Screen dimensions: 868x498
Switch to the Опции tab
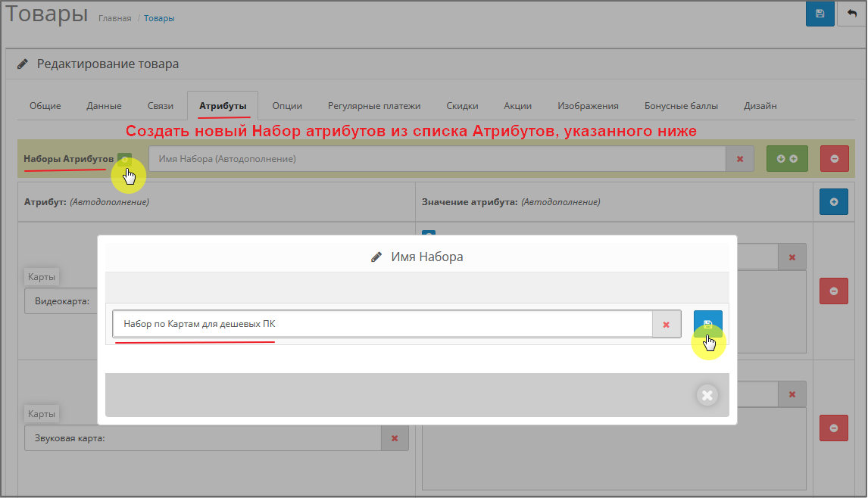(287, 106)
